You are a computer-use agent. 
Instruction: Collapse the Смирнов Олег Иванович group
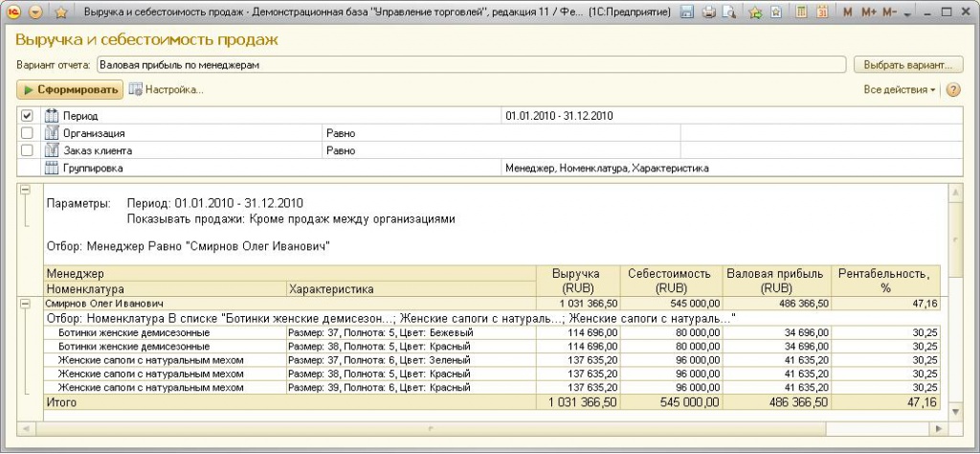[26, 304]
